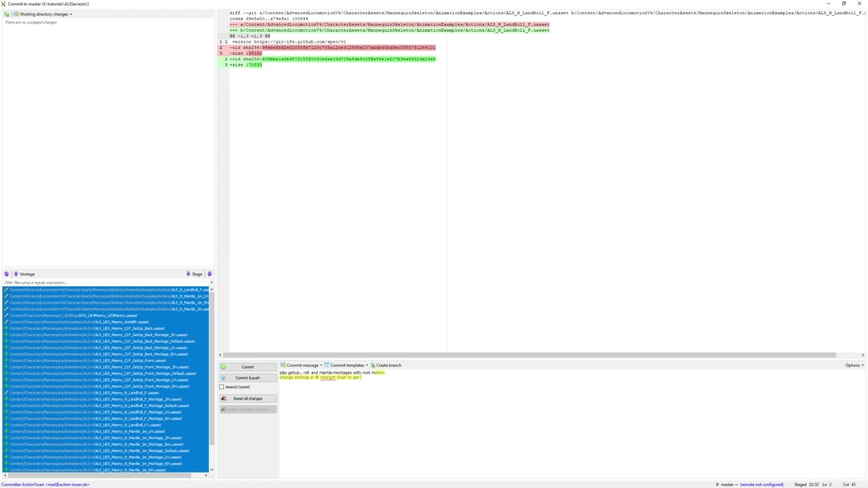The height and width of the screenshot is (488, 868).
Task: Select staged file ALS_UE5_Manny_N_LandRoll_F.uasset
Action: [106, 393]
